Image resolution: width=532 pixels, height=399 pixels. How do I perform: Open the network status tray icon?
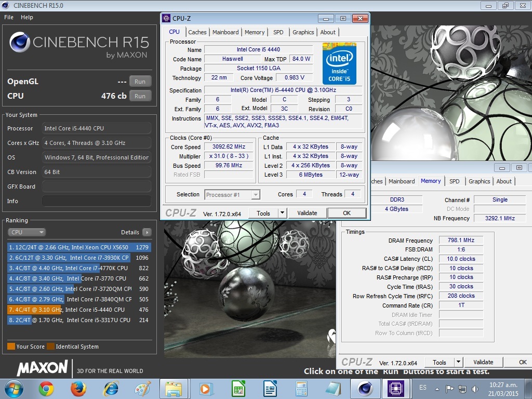tap(462, 389)
